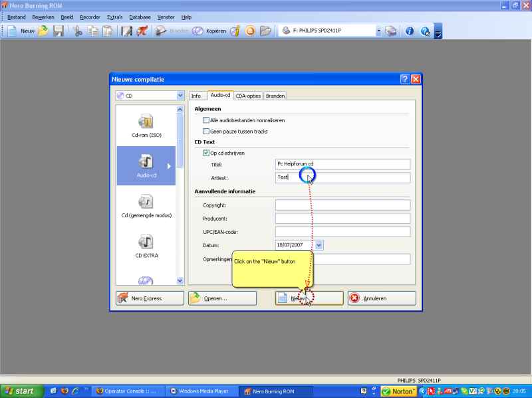
Task: Select the Cd-rom (ISO) compilation type
Action: [146, 126]
